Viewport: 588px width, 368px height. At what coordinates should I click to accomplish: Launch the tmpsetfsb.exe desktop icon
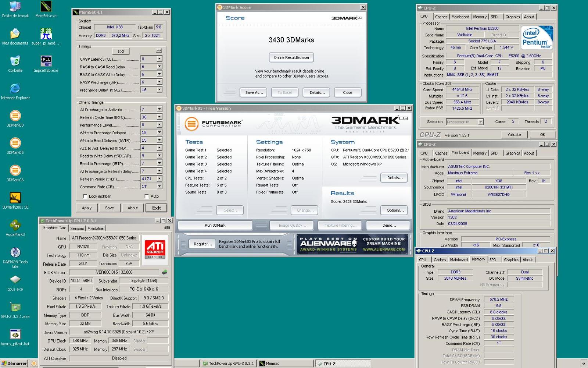46,64
